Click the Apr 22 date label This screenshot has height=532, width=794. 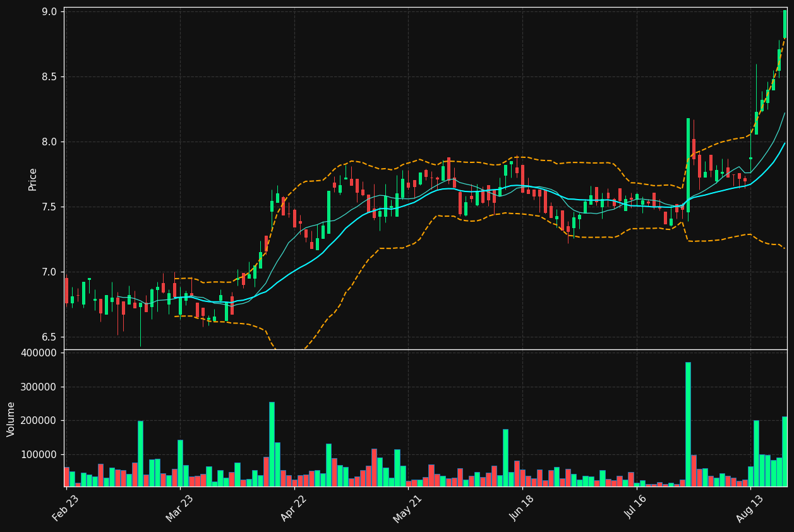tap(294, 507)
